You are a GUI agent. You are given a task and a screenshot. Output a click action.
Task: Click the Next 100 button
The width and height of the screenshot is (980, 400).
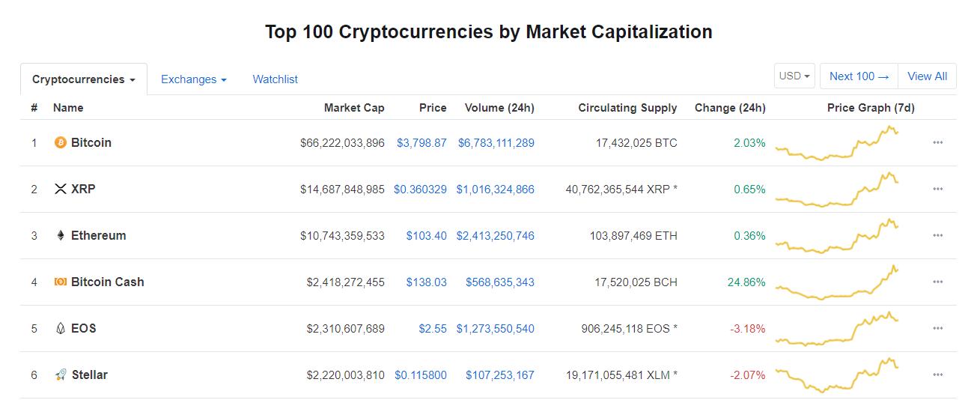(x=859, y=76)
